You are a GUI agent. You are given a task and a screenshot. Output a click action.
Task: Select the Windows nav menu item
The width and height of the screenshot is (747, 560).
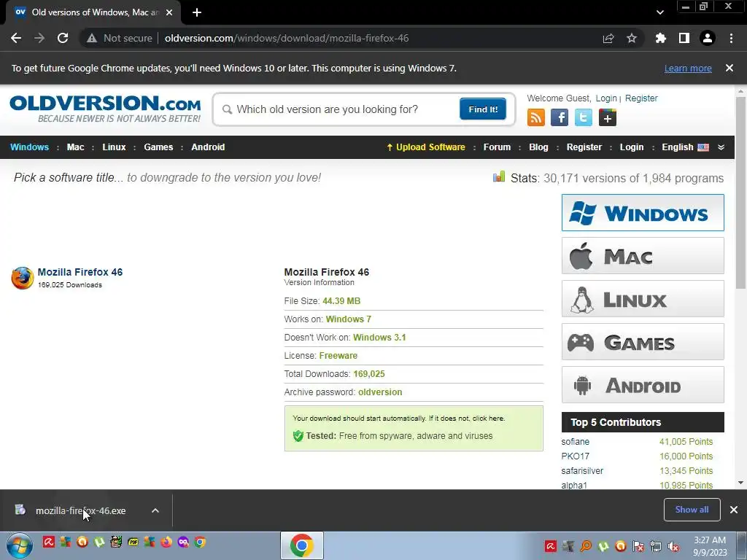point(29,147)
